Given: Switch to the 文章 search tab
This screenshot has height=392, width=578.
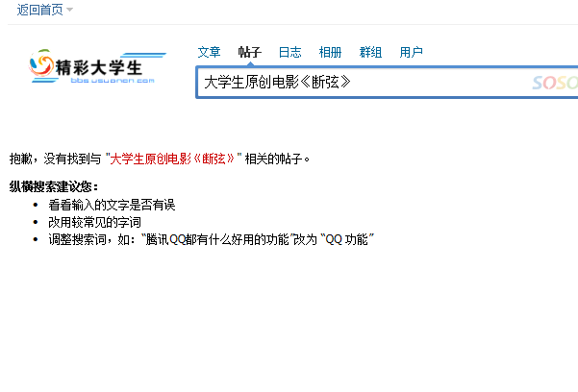Looking at the screenshot, I should [x=209, y=52].
